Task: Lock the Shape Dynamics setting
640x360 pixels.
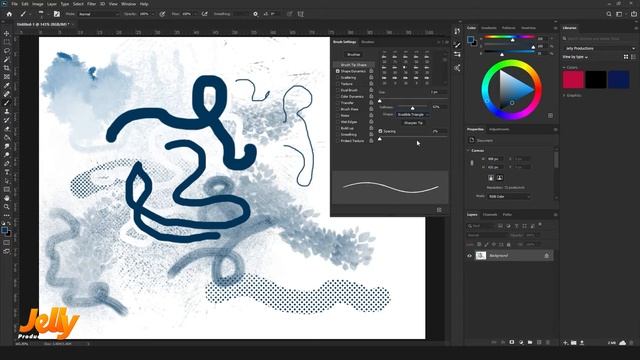Action: (371, 71)
